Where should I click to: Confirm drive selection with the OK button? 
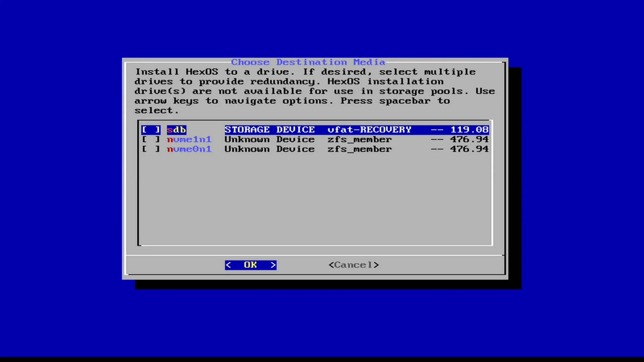251,265
